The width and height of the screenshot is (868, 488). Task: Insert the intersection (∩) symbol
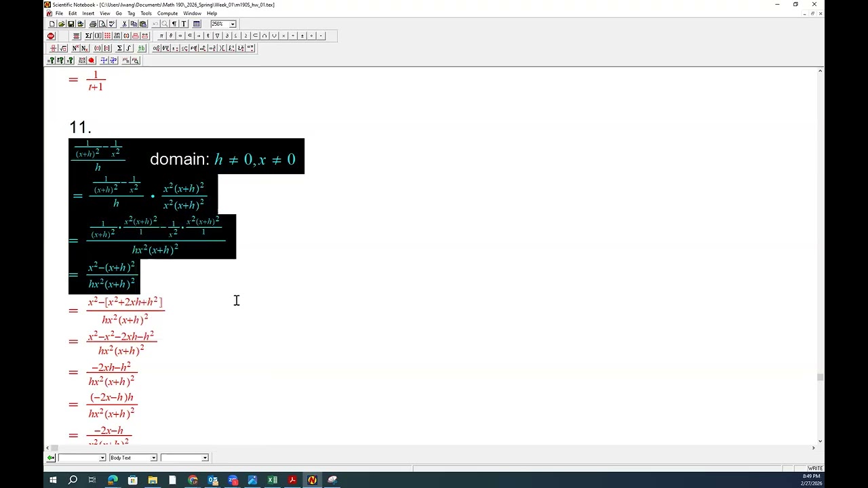[x=264, y=36]
